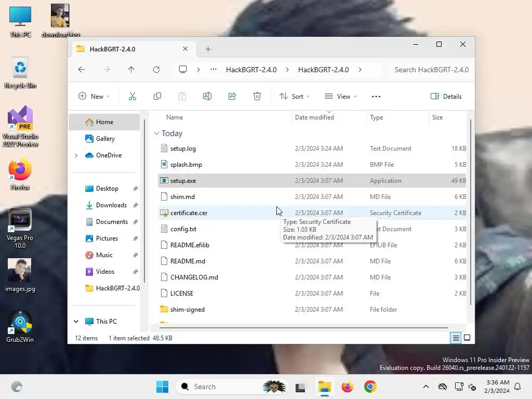
Task: Select Grub2Win desktop icon
Action: pyautogui.click(x=20, y=326)
